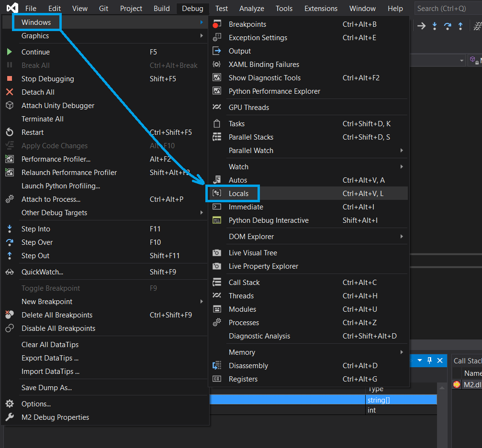
Task: Click the Detach All red X icon
Action: tap(10, 92)
